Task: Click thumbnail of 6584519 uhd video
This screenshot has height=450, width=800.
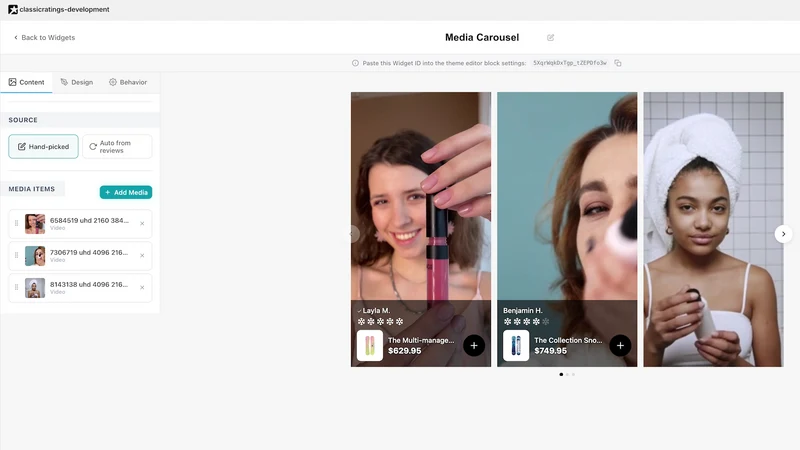Action: tap(35, 224)
